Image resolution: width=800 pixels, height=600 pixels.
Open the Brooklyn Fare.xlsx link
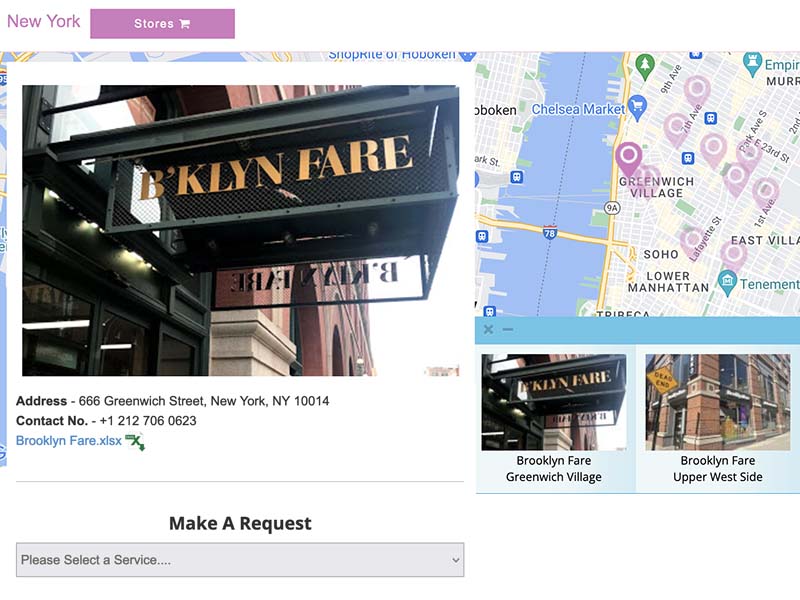tap(69, 441)
